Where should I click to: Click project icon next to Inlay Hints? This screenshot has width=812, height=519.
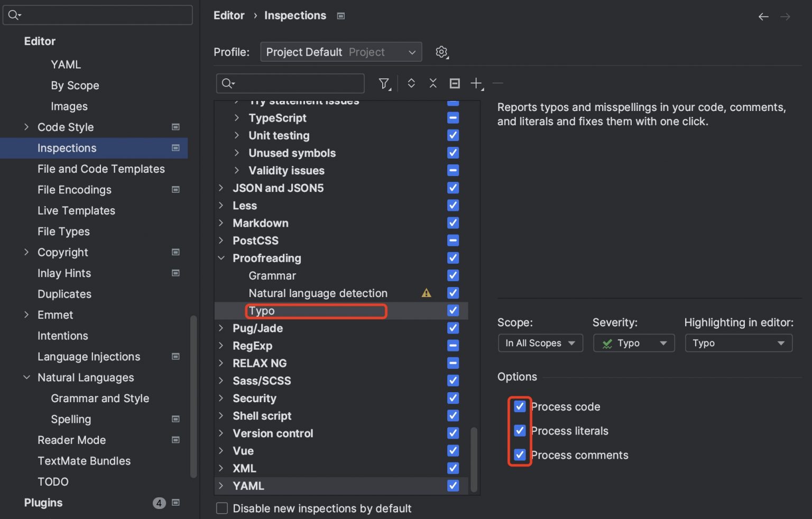click(x=176, y=273)
